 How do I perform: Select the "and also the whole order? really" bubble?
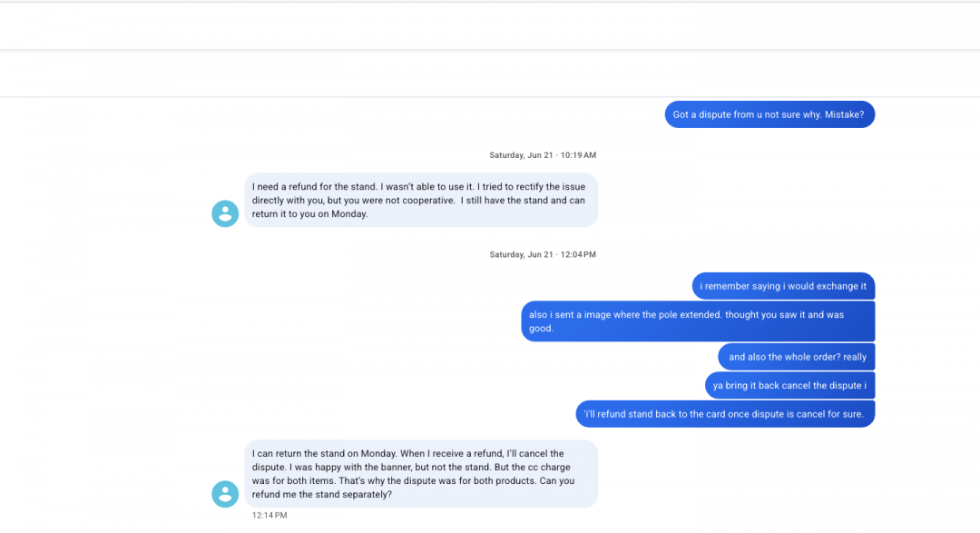(x=797, y=357)
